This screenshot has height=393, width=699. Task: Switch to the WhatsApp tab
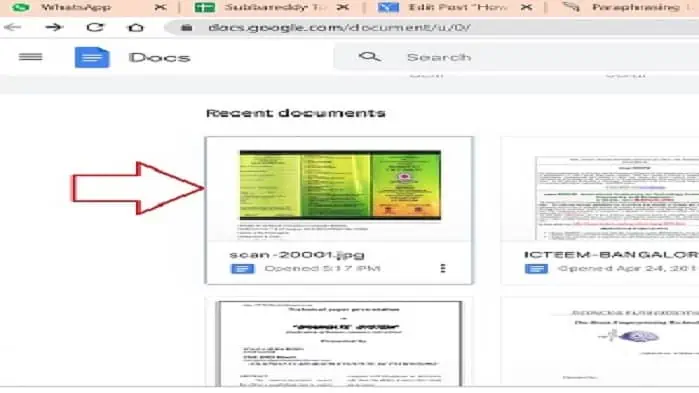click(x=76, y=8)
